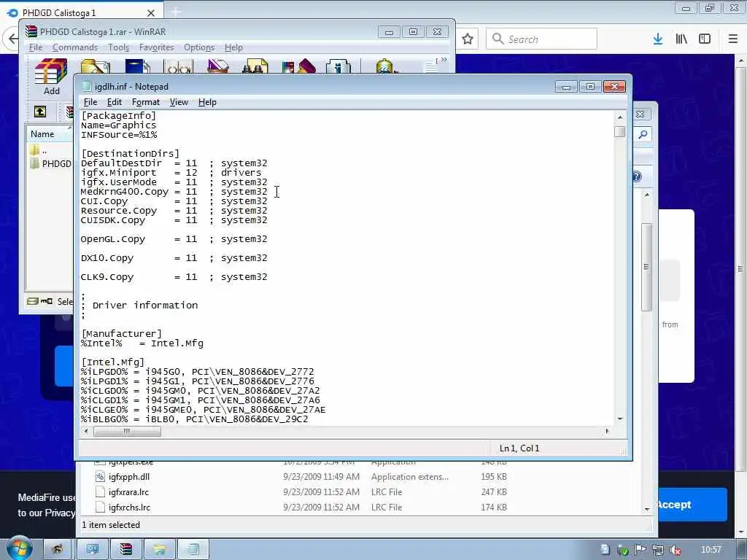This screenshot has height=560, width=747.
Task: Open the WinRAR Tools menu
Action: [118, 47]
